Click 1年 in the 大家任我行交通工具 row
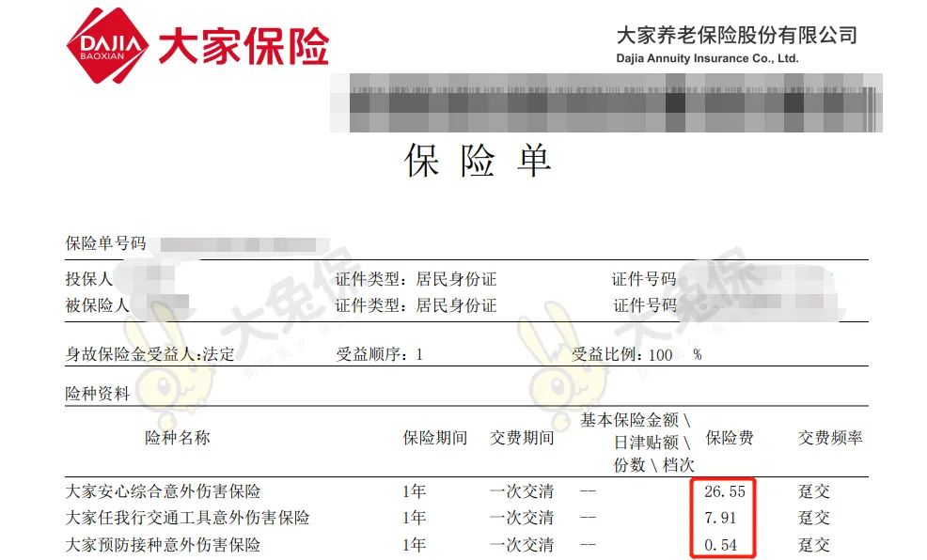This screenshot has width=927, height=560. tap(414, 518)
